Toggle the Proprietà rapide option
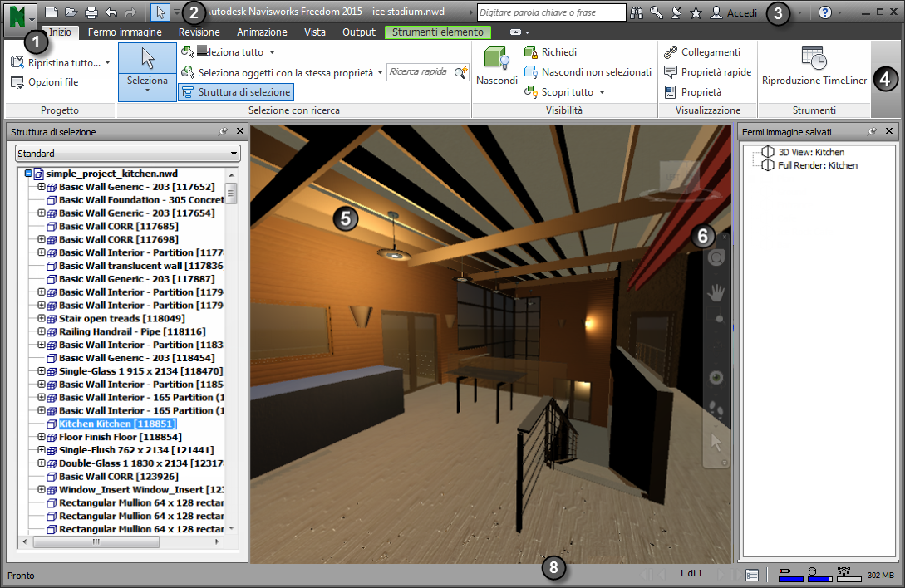The image size is (905, 588). (707, 72)
